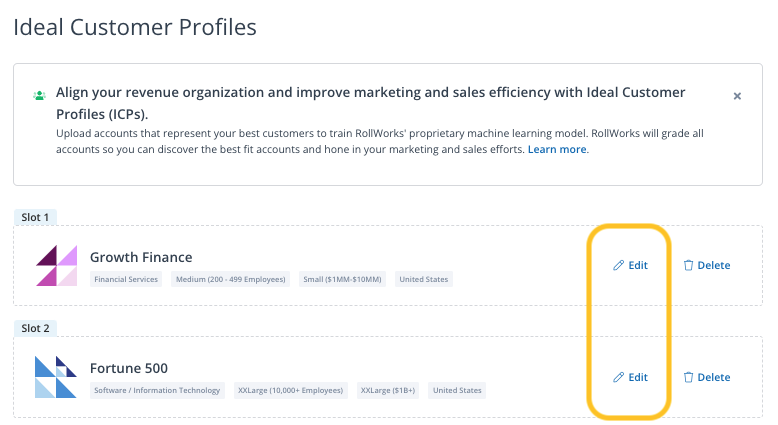Click the Medium (200 - 499 Employees) tag

(x=230, y=279)
